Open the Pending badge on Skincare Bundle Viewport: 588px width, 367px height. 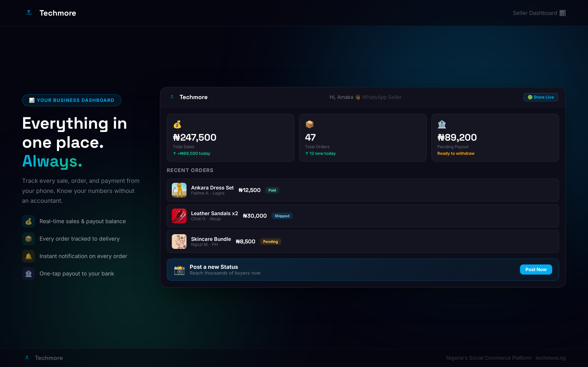pyautogui.click(x=270, y=242)
